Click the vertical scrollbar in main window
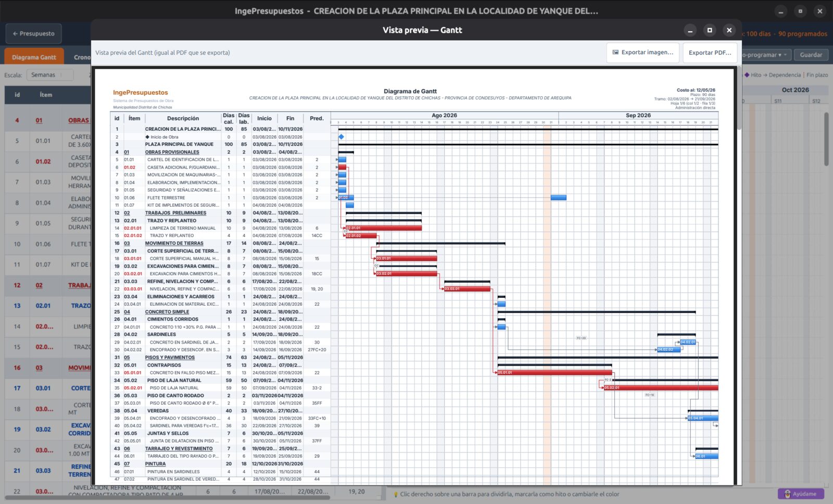 (x=826, y=138)
